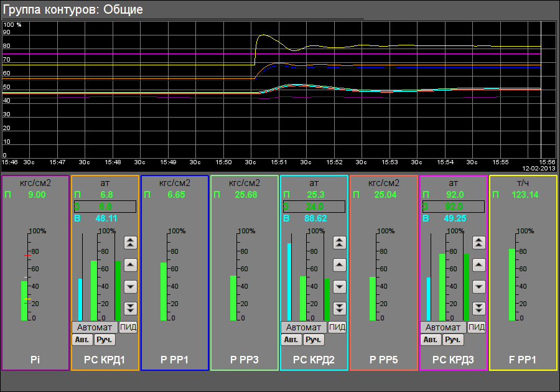This screenshot has width=560, height=392.
Task: Click the output value 88.62 of РС КРД2
Action: pos(315,218)
